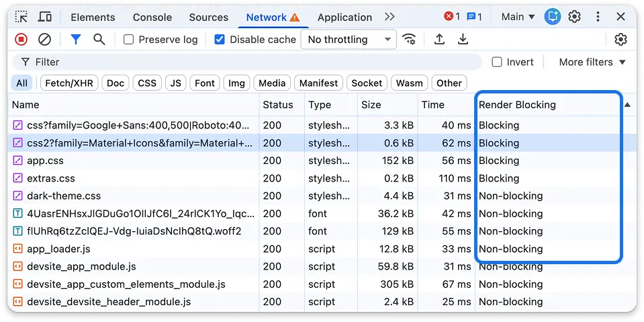644x322 pixels.
Task: Click the stylesheet icon beside extras.css
Action: pyautogui.click(x=17, y=178)
